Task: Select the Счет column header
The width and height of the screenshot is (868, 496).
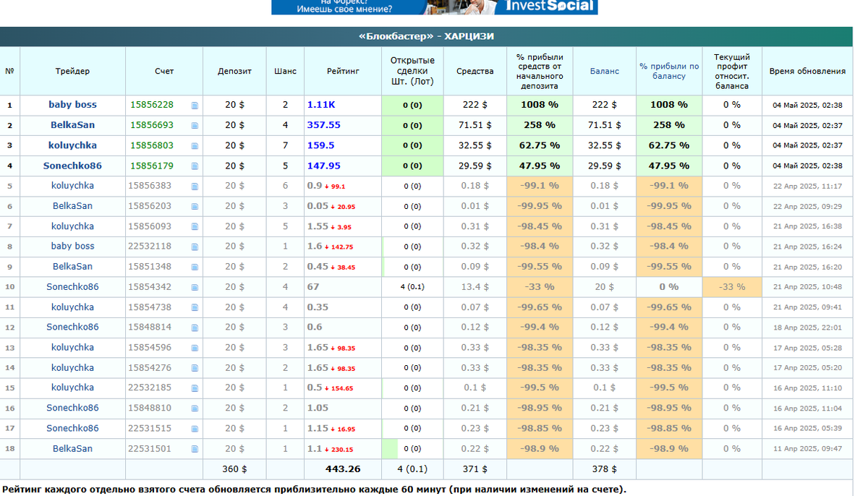Action: click(x=164, y=72)
